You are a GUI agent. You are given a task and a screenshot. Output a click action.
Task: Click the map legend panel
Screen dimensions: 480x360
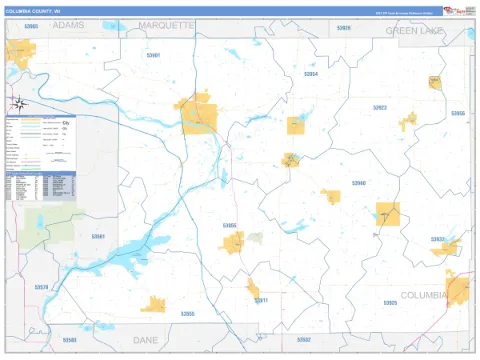click(x=41, y=143)
